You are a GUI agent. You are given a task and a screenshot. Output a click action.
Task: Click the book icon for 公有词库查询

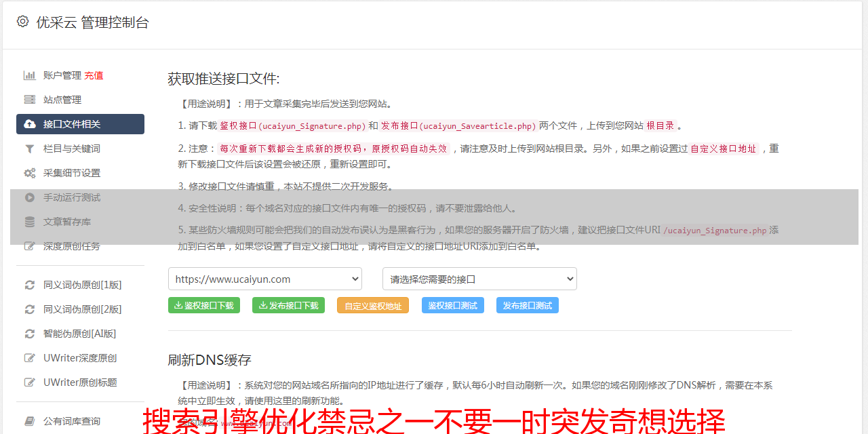[x=30, y=421]
